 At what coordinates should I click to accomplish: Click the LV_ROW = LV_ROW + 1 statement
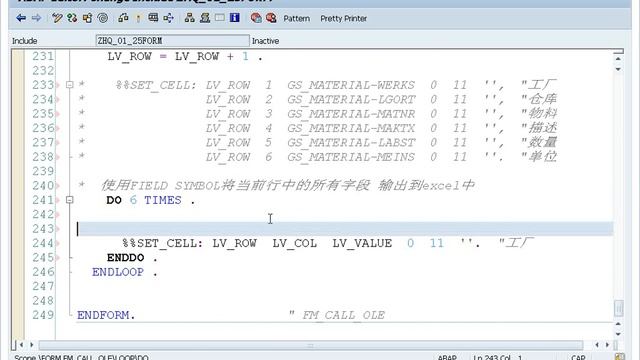click(185, 56)
